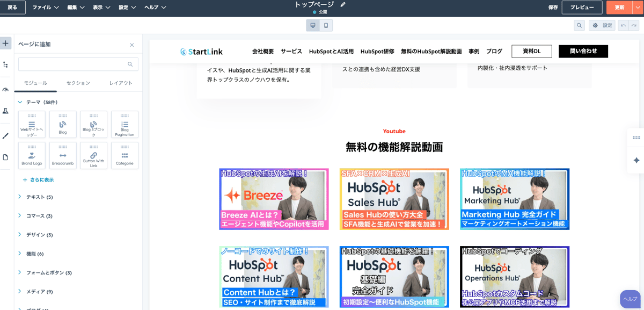Open search using the magnifier toolbar icon
The image size is (644, 310).
click(580, 25)
